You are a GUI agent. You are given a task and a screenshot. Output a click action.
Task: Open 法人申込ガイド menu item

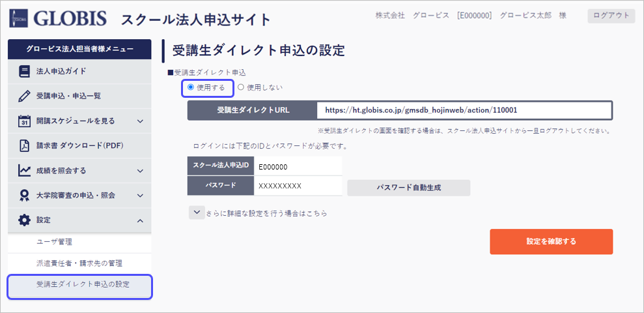[79, 72]
